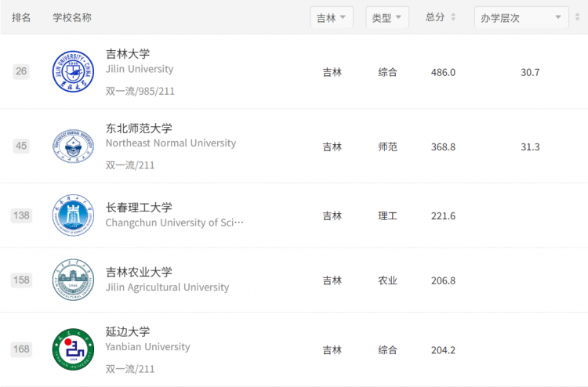The width and height of the screenshot is (588, 387).
Task: Expand the 办学层次 indicator dropdown
Action: pos(521,17)
